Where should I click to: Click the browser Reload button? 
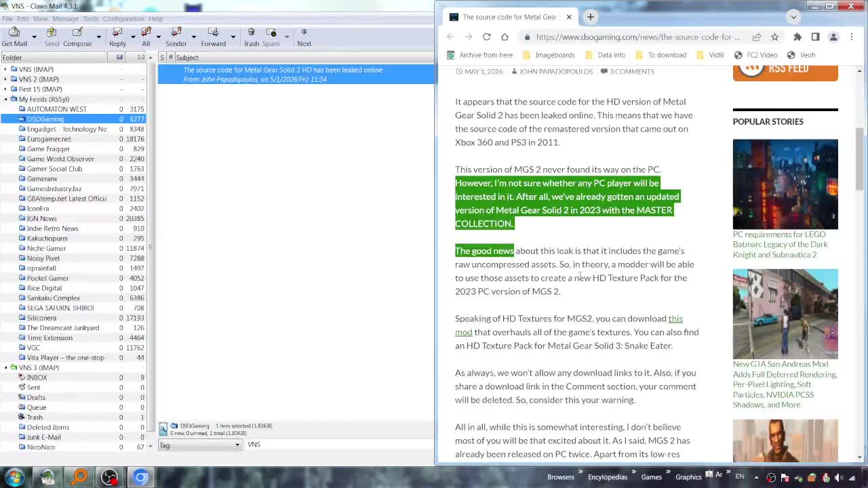[486, 37]
